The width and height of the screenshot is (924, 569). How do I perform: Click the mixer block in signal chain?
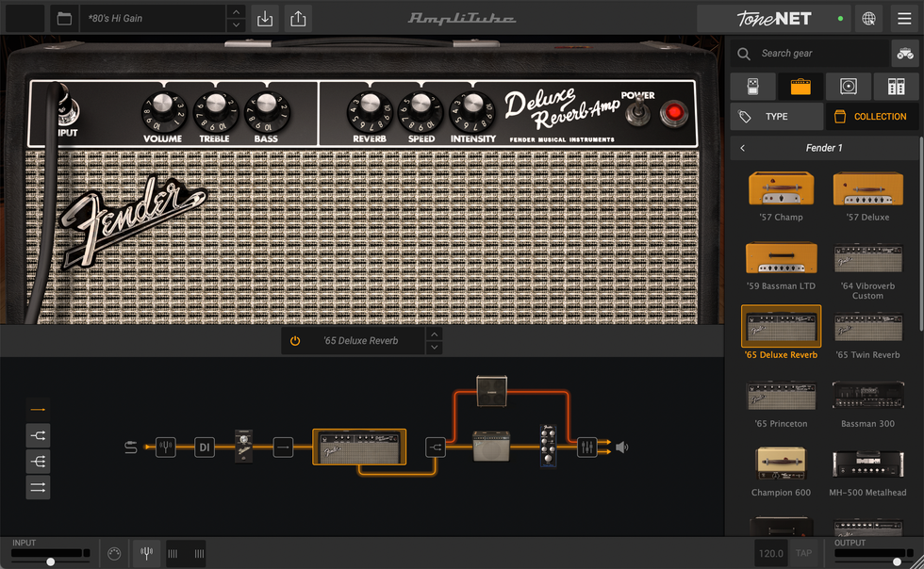point(586,447)
